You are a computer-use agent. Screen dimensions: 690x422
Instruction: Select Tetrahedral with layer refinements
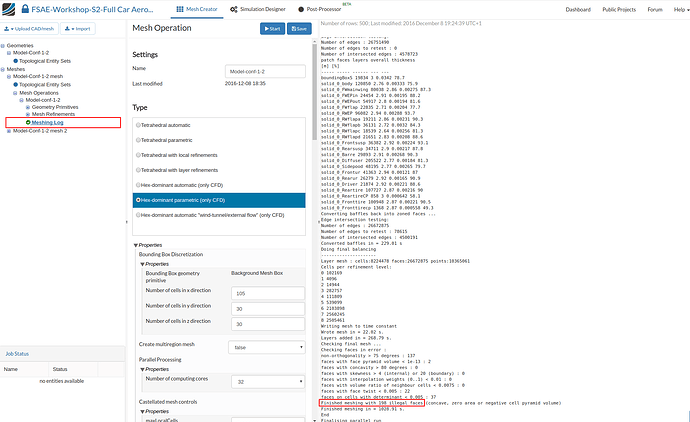click(x=138, y=170)
